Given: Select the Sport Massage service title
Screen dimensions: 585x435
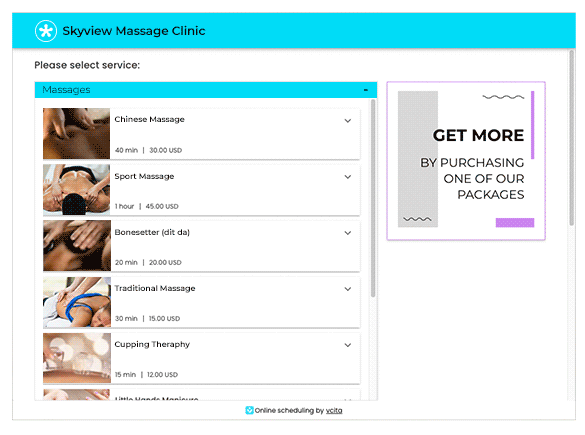Looking at the screenshot, I should point(144,176).
